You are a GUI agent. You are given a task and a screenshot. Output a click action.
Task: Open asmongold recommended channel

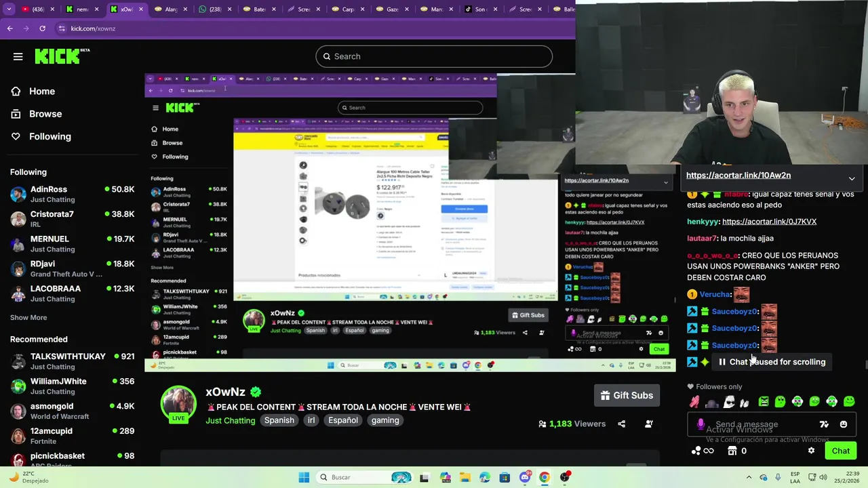tap(72, 411)
